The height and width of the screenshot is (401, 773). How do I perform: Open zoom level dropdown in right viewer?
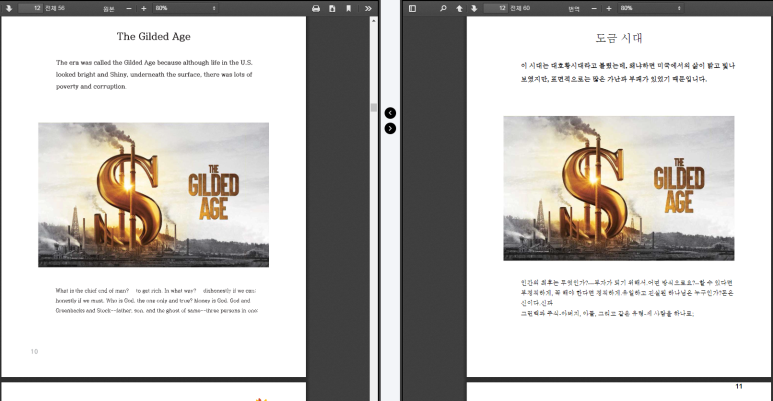click(651, 8)
